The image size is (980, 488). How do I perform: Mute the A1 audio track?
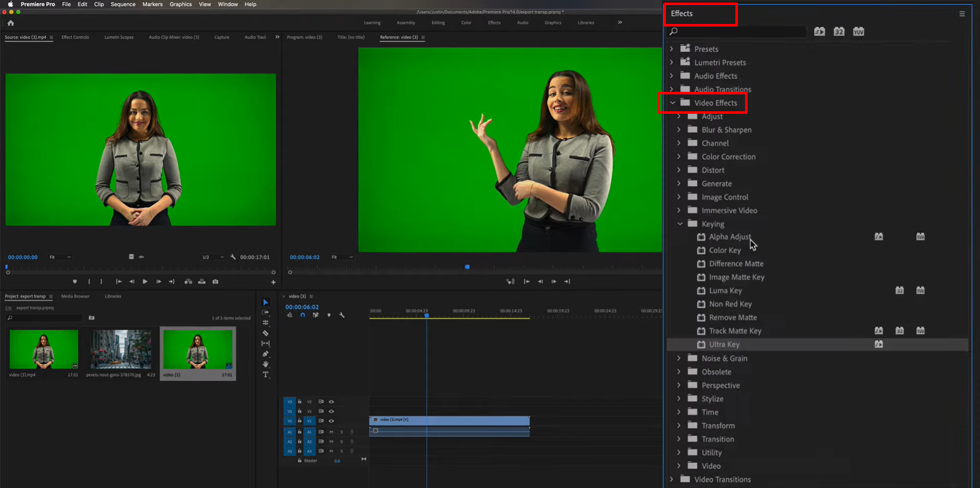[331, 432]
